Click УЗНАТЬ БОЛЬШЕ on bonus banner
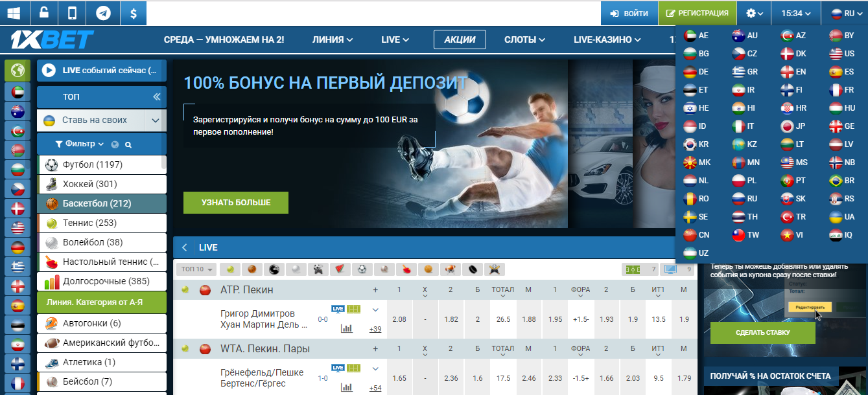 (236, 203)
